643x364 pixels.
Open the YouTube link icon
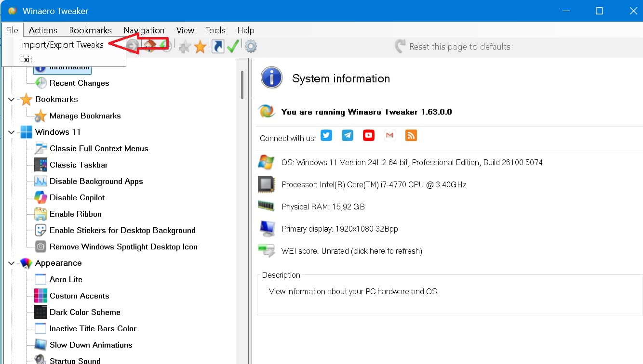[369, 135]
